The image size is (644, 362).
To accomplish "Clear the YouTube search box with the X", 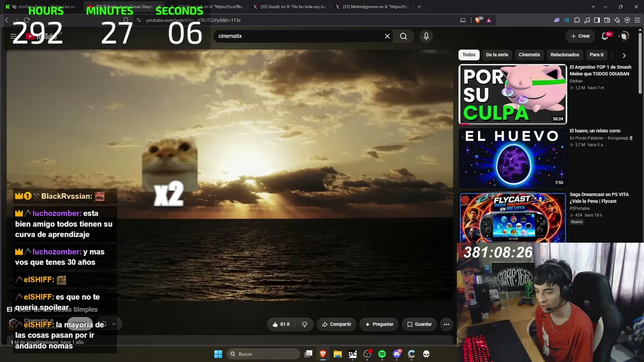I will pyautogui.click(x=387, y=36).
